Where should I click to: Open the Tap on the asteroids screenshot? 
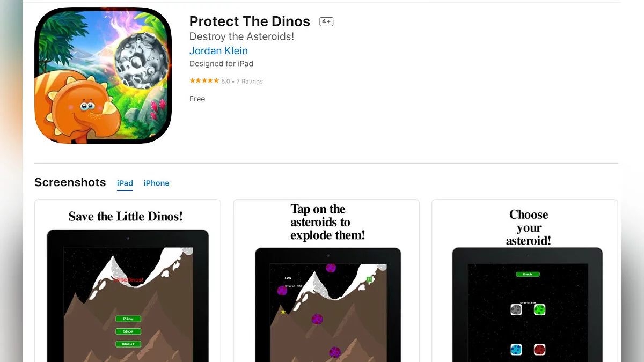[326, 281]
